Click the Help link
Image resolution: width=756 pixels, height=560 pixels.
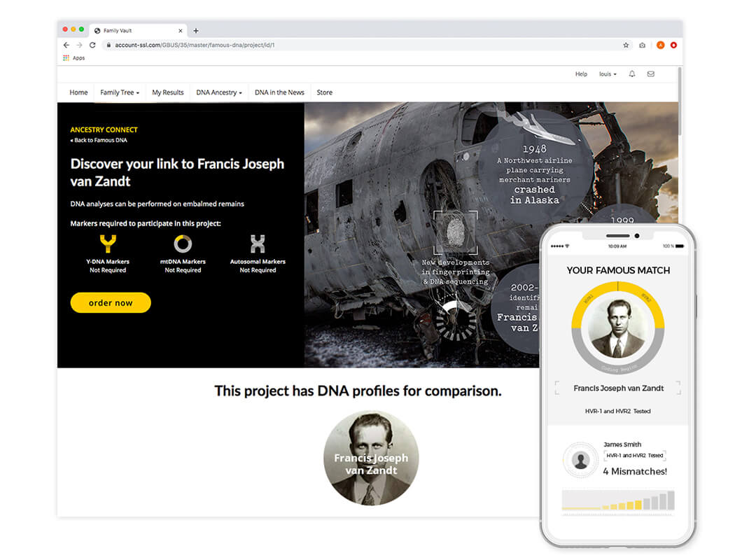pos(581,74)
